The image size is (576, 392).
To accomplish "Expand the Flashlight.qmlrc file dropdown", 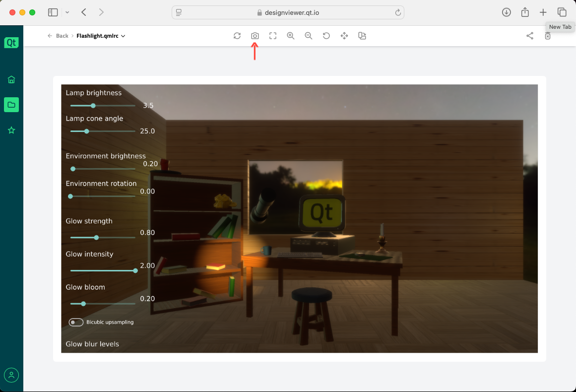I will click(x=123, y=36).
